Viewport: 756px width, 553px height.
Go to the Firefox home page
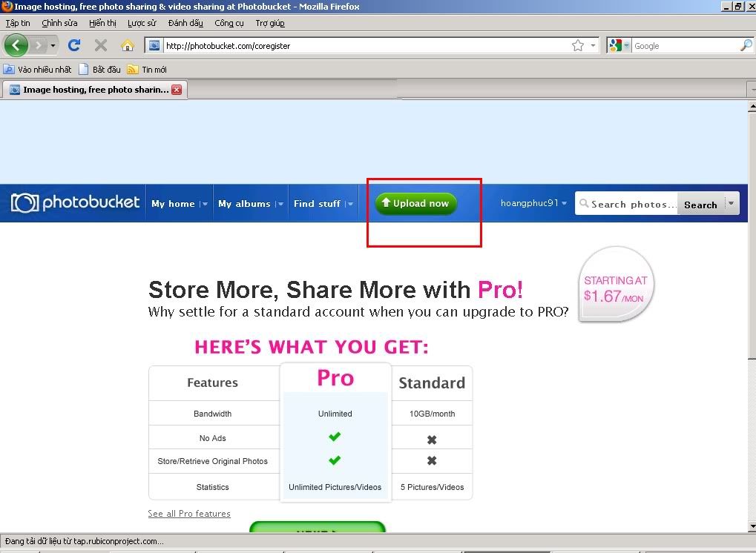(x=128, y=46)
